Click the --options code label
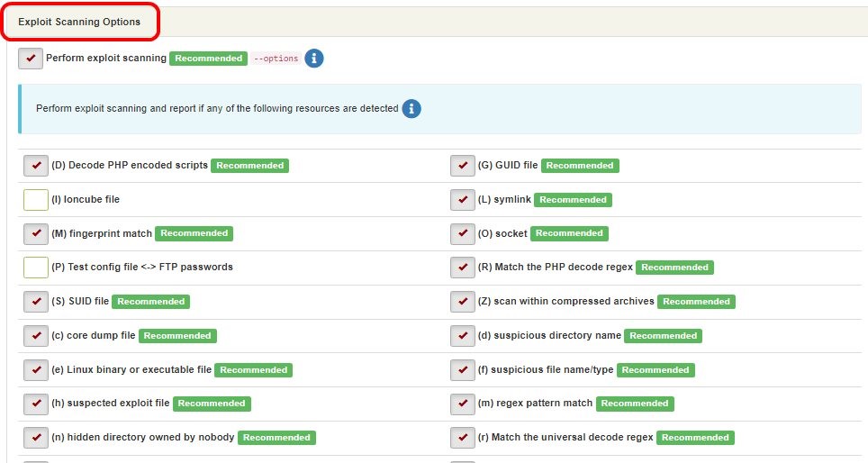Viewport: 868px width, 463px height. point(276,59)
